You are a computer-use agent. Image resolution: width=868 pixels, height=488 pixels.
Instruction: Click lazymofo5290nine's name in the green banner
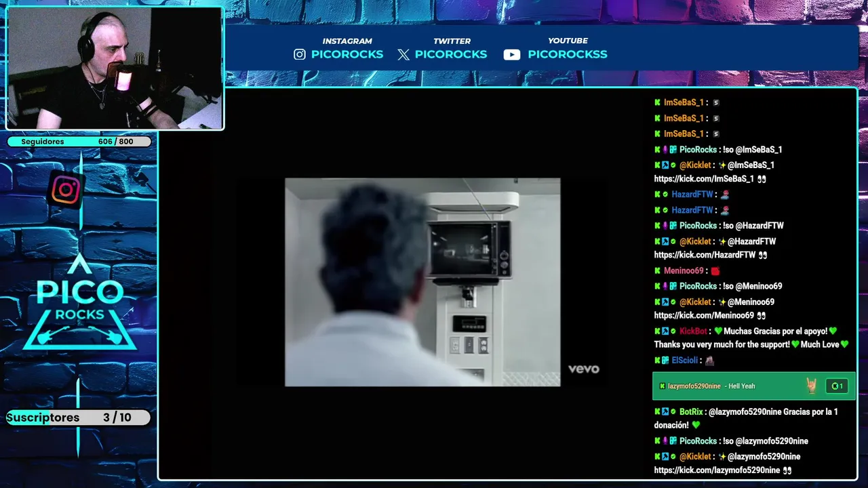694,386
